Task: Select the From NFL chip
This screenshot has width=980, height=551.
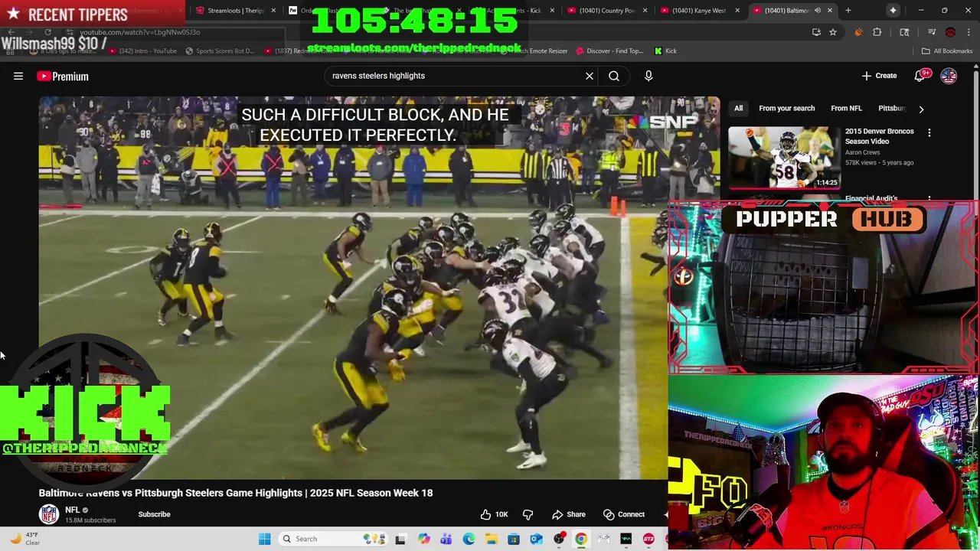Action: [846, 108]
